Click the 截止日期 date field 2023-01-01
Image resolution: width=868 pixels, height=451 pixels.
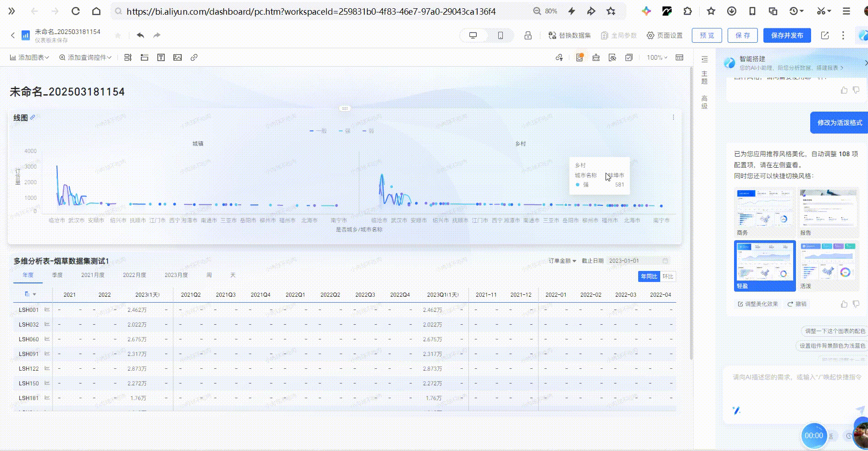click(638, 261)
